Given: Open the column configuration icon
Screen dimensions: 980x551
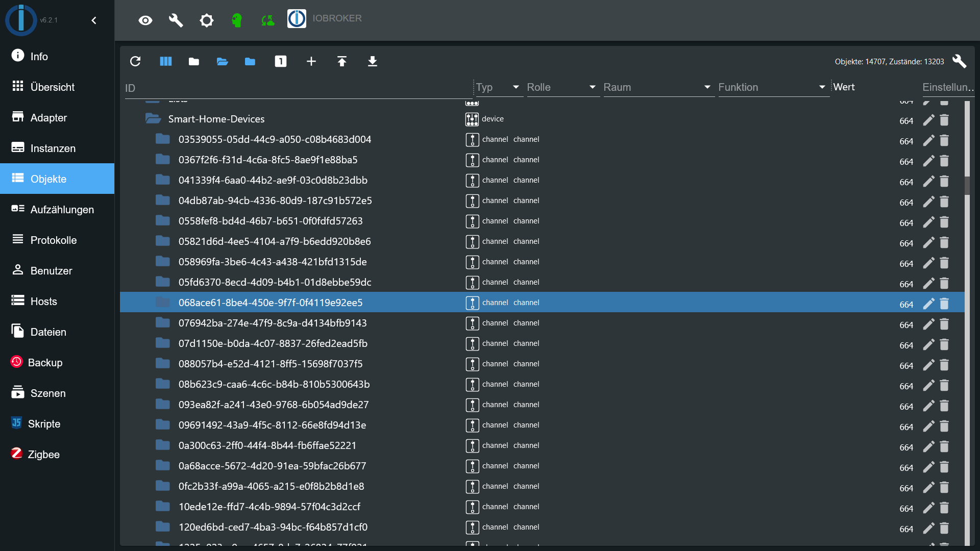Looking at the screenshot, I should [166, 62].
